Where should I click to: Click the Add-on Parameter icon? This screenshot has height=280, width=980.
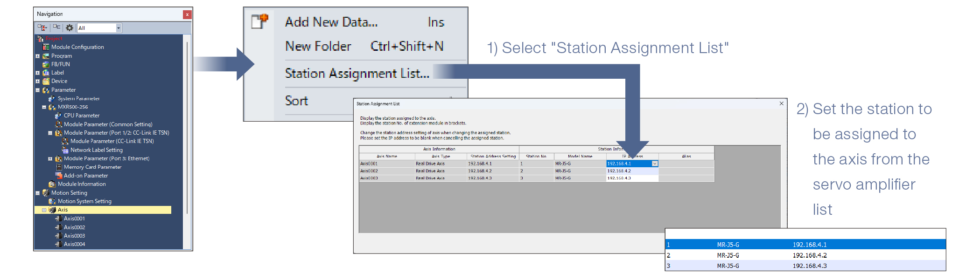click(x=59, y=176)
